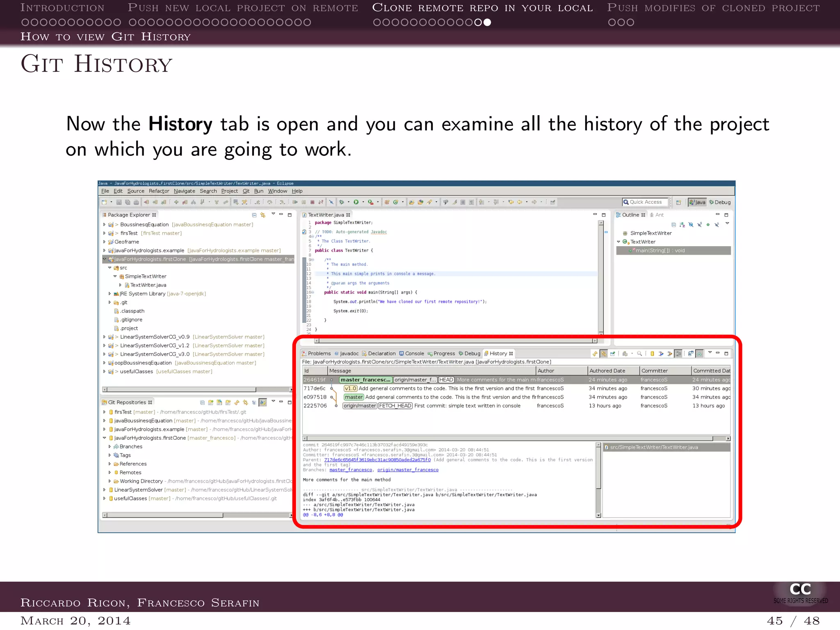The height and width of the screenshot is (630, 840).
Task: Click Refresh icon in Git Repositories toolbar
Action: pyautogui.click(x=237, y=402)
